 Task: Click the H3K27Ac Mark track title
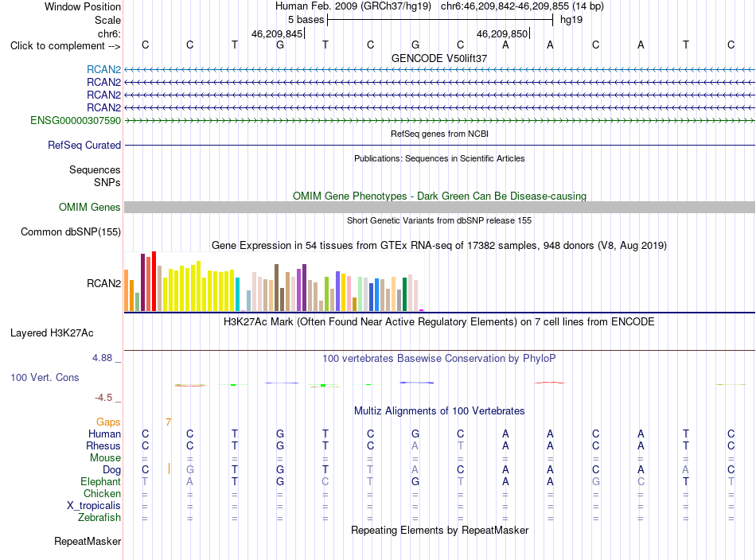pos(439,322)
